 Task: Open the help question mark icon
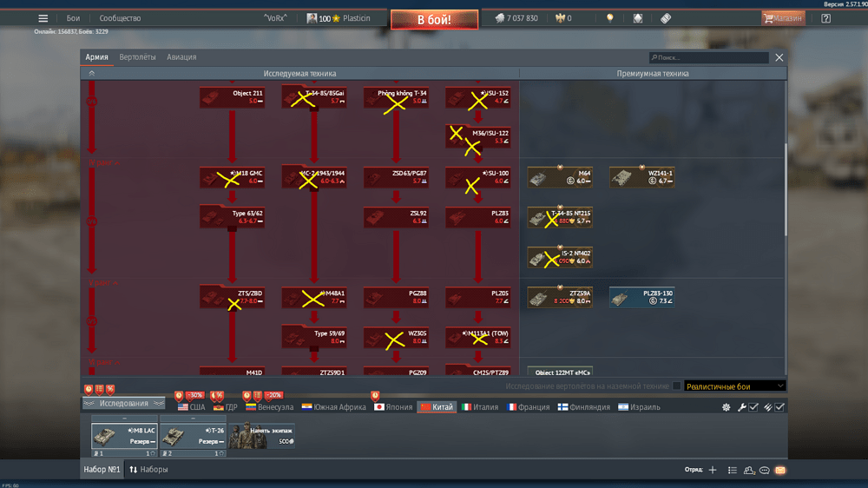click(x=825, y=18)
